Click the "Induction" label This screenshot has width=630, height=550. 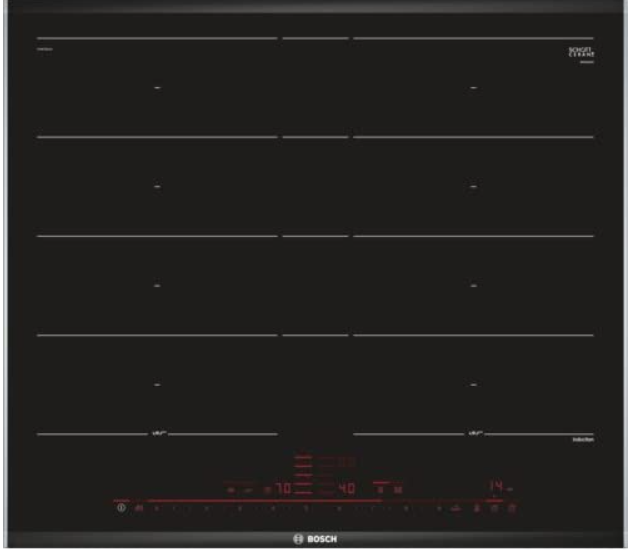pyautogui.click(x=583, y=440)
